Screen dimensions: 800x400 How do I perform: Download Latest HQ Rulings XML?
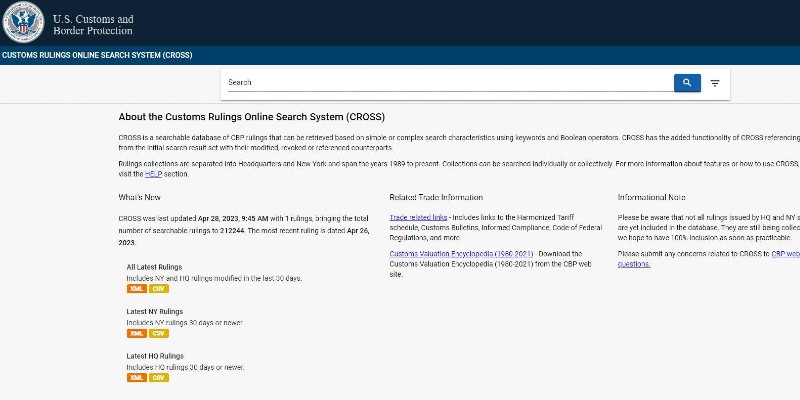click(x=136, y=378)
